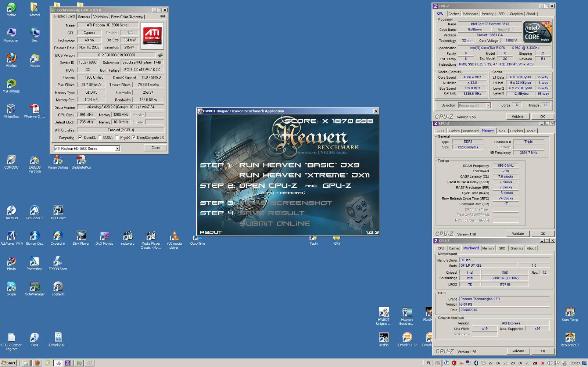Select Caches tab in top CPU-Z window
Image resolution: width=588 pixels, height=367 pixels.
[x=454, y=14]
